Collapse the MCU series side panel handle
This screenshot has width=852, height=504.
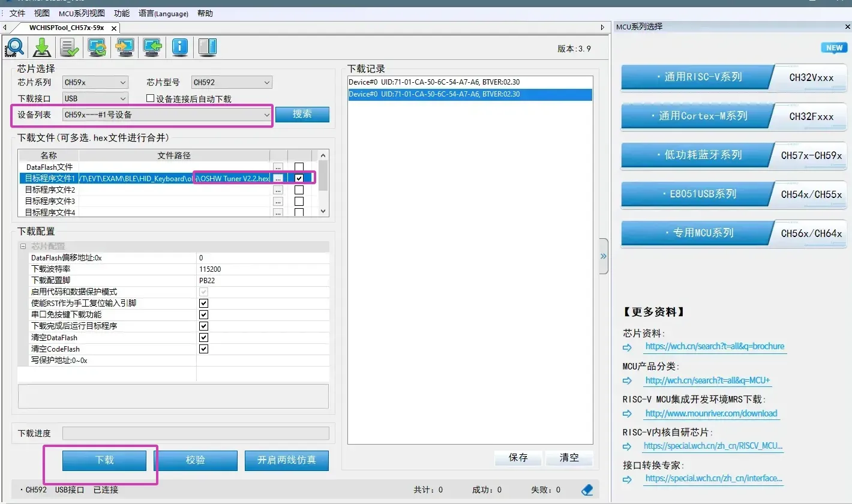tap(604, 256)
